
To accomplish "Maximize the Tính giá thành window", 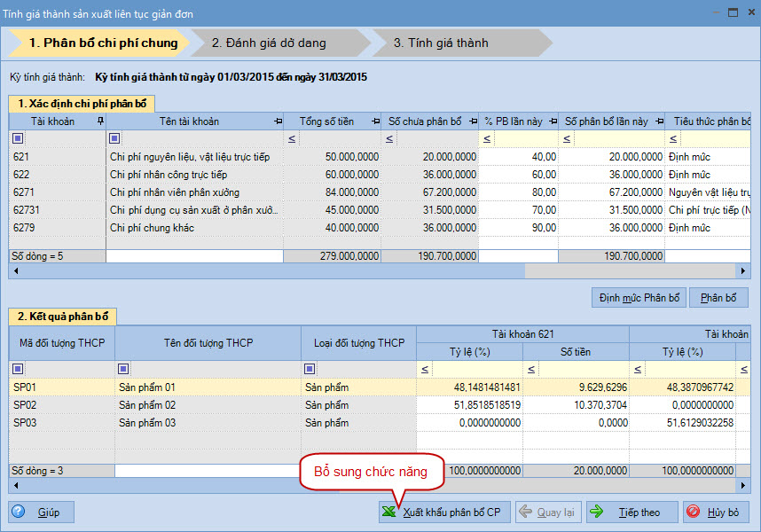I will click(x=733, y=12).
